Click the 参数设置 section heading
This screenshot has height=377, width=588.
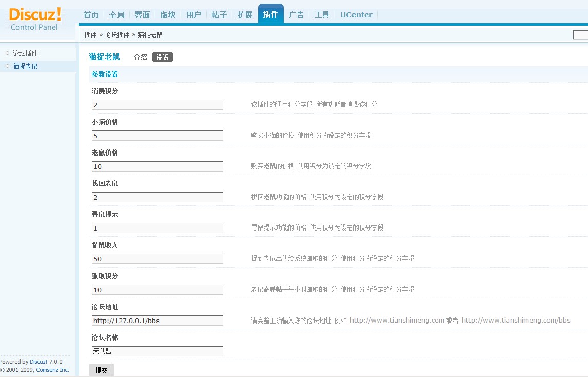pos(105,74)
